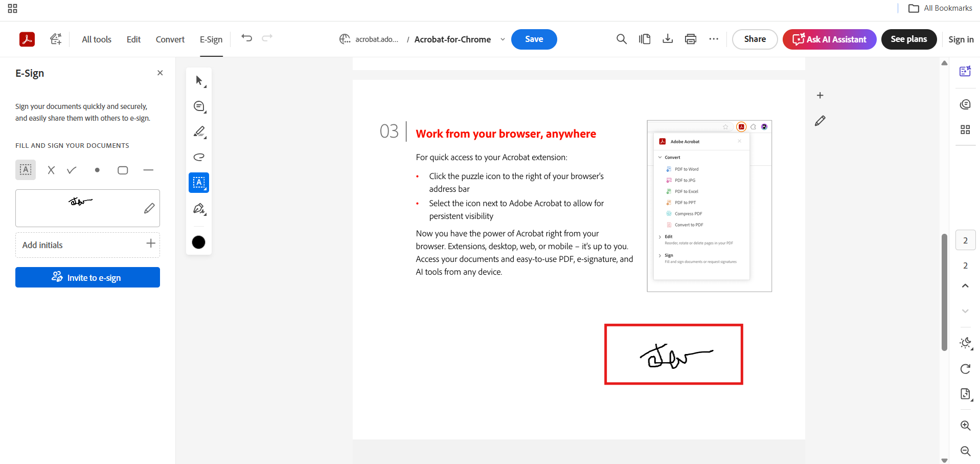980x464 pixels.
Task: Open the search tool in the toolbar
Action: click(x=622, y=39)
